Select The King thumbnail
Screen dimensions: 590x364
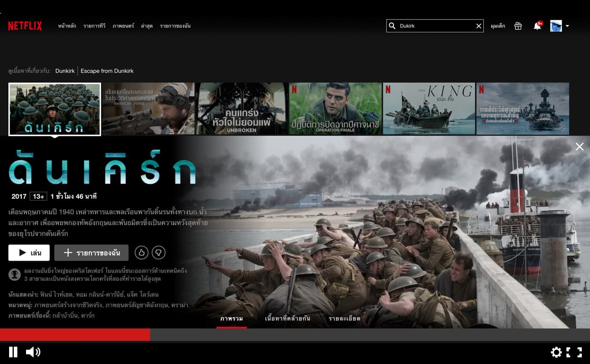(x=429, y=109)
